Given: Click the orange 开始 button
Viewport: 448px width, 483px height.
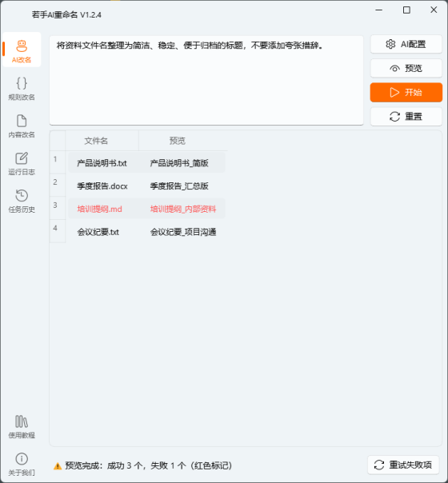Looking at the screenshot, I should tap(406, 92).
